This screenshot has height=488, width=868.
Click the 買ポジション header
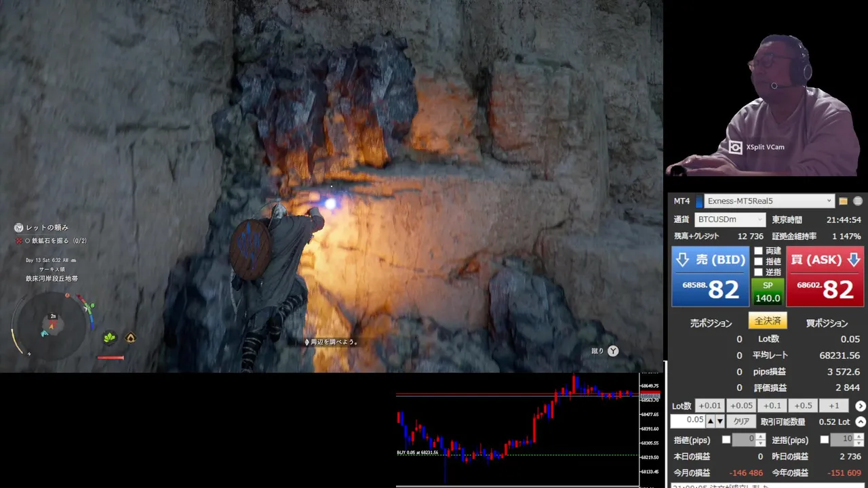click(827, 324)
